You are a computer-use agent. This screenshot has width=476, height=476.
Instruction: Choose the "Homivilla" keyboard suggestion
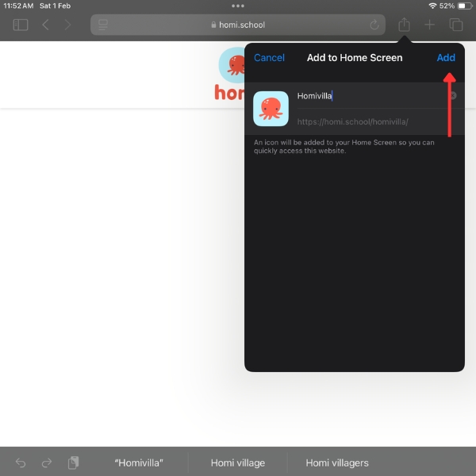point(139,463)
